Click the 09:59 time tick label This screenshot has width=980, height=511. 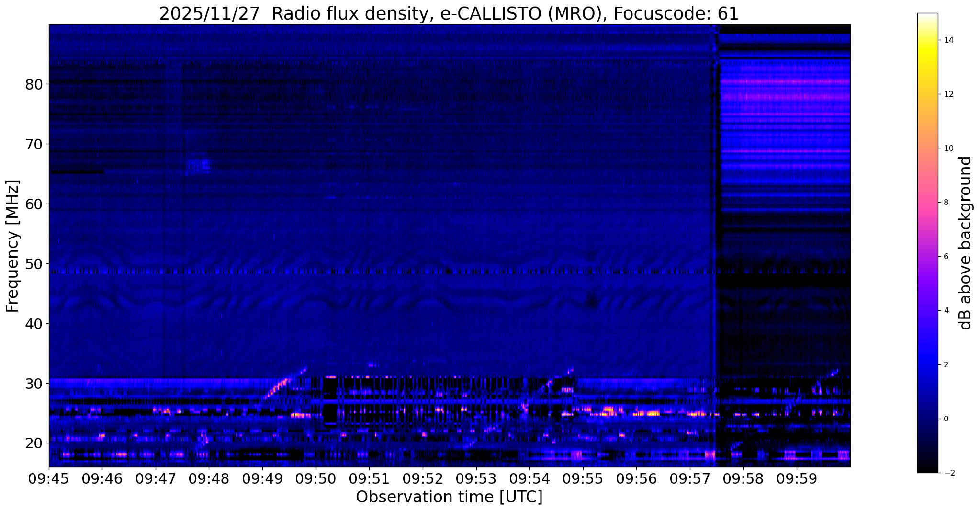coord(796,478)
